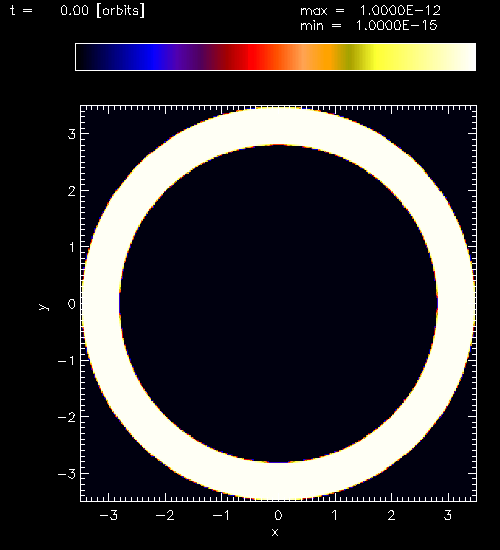Click the 2 tick label on y axis
Viewport: 500px width, 550px height.
pyautogui.click(x=72, y=191)
